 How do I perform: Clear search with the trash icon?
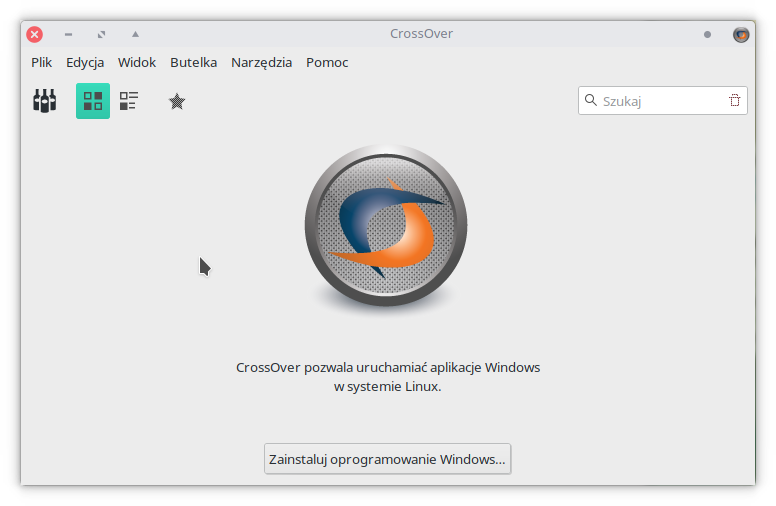(734, 101)
